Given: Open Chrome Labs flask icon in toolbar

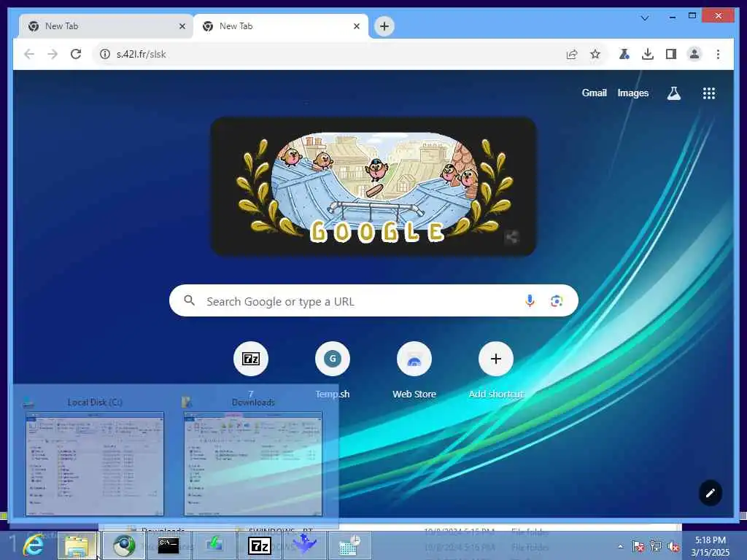Looking at the screenshot, I should 624,54.
